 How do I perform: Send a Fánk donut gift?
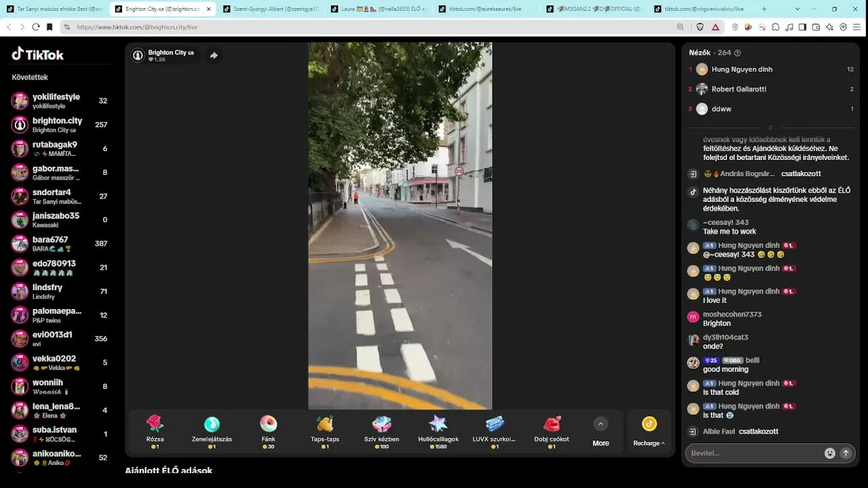point(269,431)
